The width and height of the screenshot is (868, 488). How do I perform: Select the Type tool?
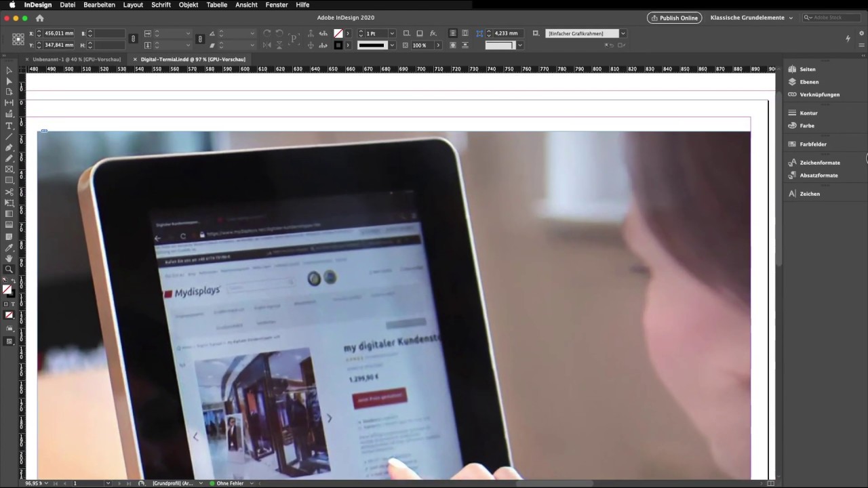[9, 126]
